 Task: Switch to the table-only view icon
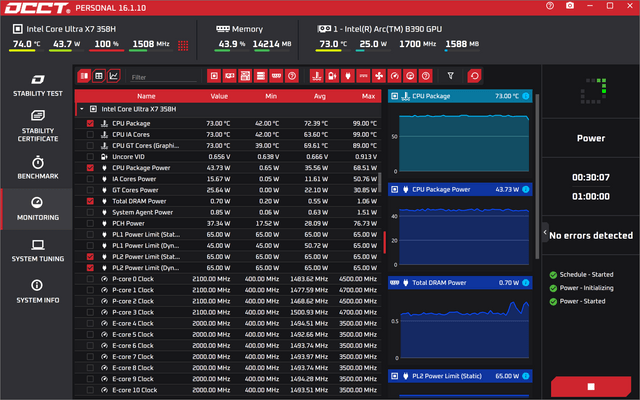99,76
